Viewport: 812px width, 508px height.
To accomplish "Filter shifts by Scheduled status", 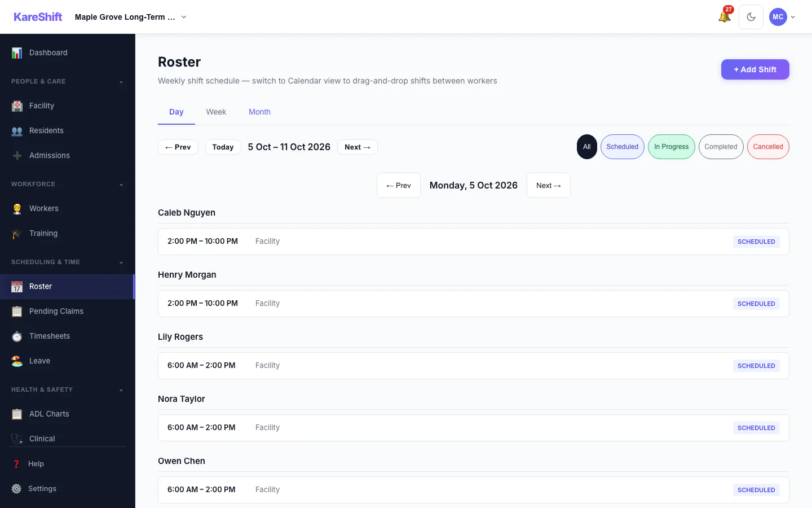I will click(623, 147).
